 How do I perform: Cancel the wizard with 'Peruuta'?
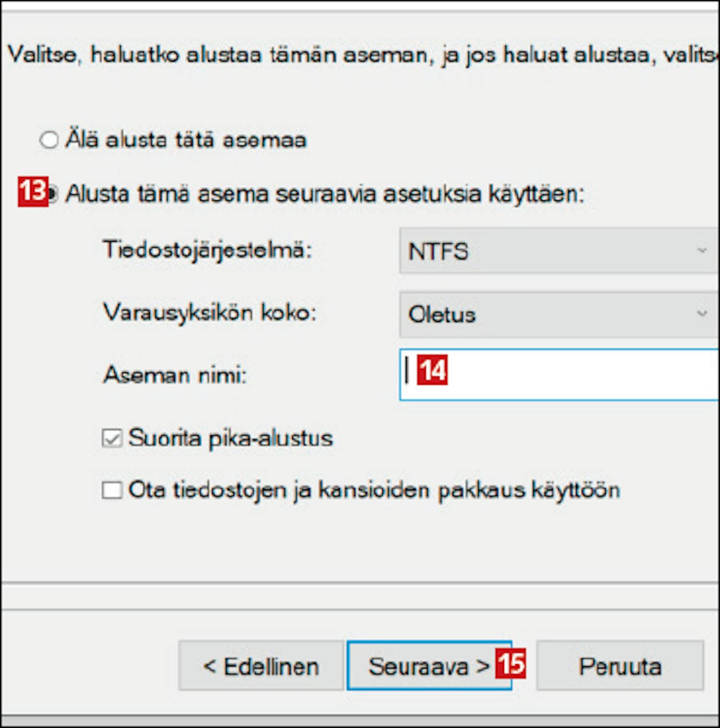pyautogui.click(x=620, y=666)
